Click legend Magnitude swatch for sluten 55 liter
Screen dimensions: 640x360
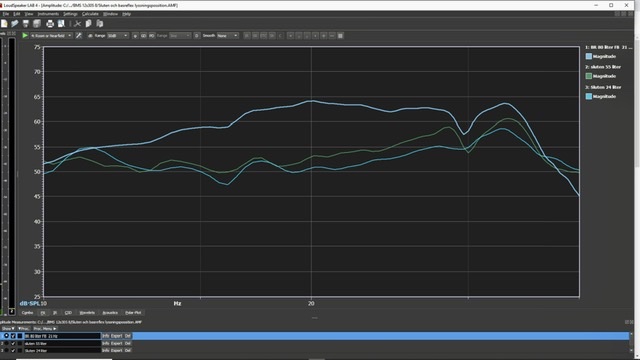pos(589,76)
